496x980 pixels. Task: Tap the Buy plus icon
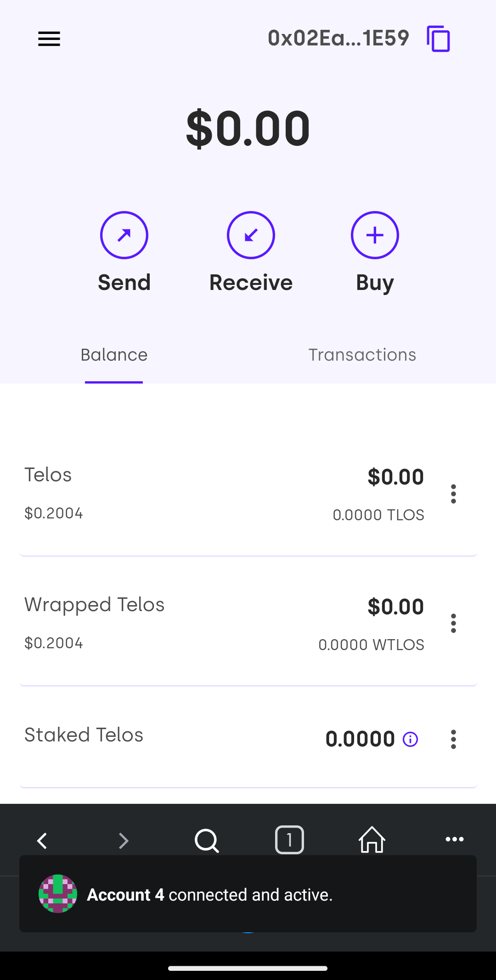(375, 235)
